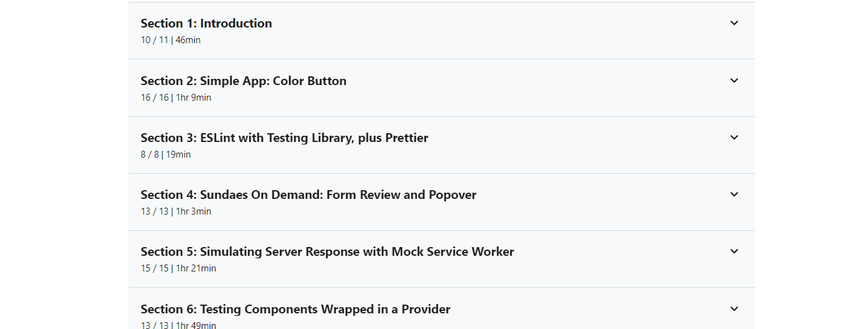The image size is (868, 329).
Task: Toggle the chevron for Section 5
Action: 734,251
